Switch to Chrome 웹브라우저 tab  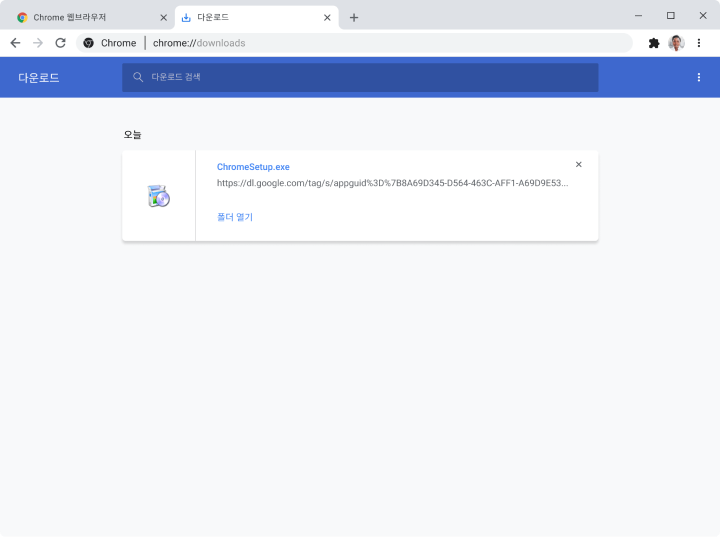85,17
